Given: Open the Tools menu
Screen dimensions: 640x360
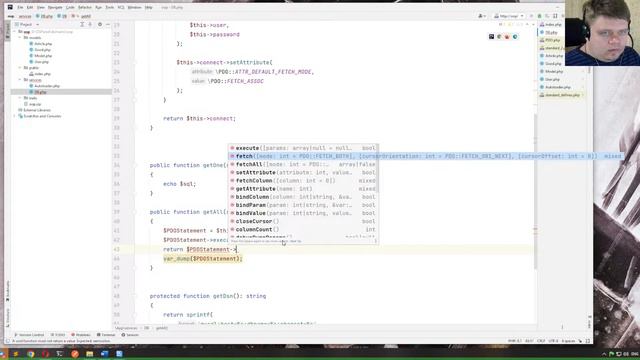Looking at the screenshot, I should coord(110,7).
